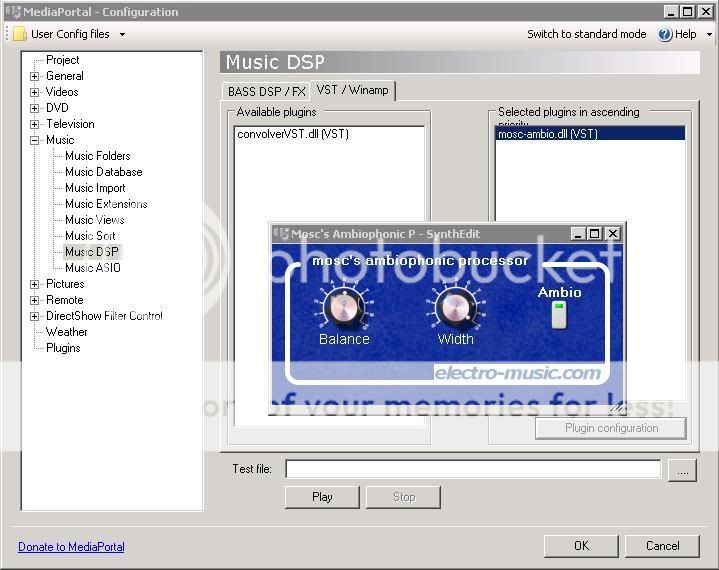Click the blue Help question mark icon

[x=665, y=34]
